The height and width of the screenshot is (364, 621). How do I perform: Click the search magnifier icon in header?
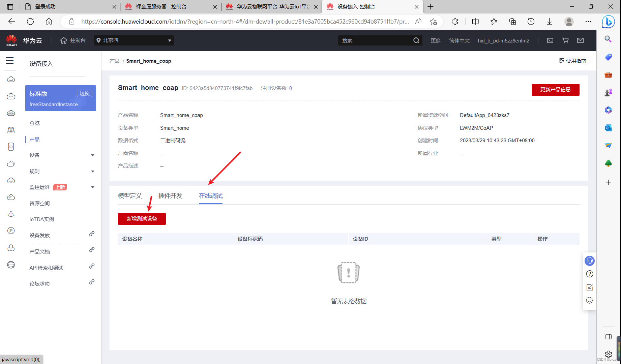coord(416,40)
